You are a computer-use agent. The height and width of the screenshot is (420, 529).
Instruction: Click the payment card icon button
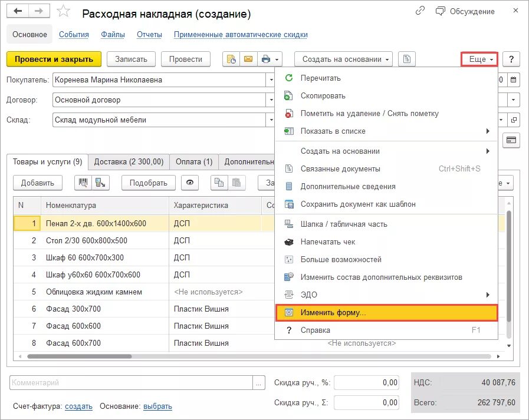[511, 140]
